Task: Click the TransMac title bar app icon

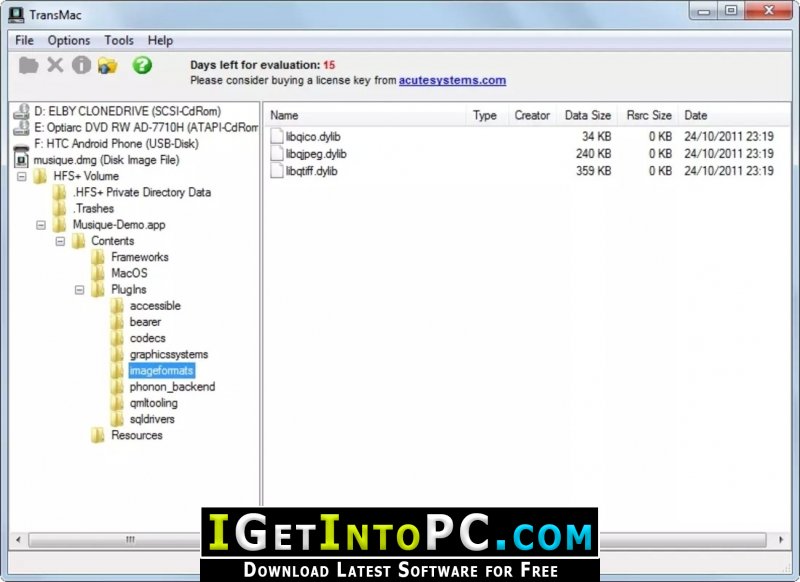Action: (16, 14)
